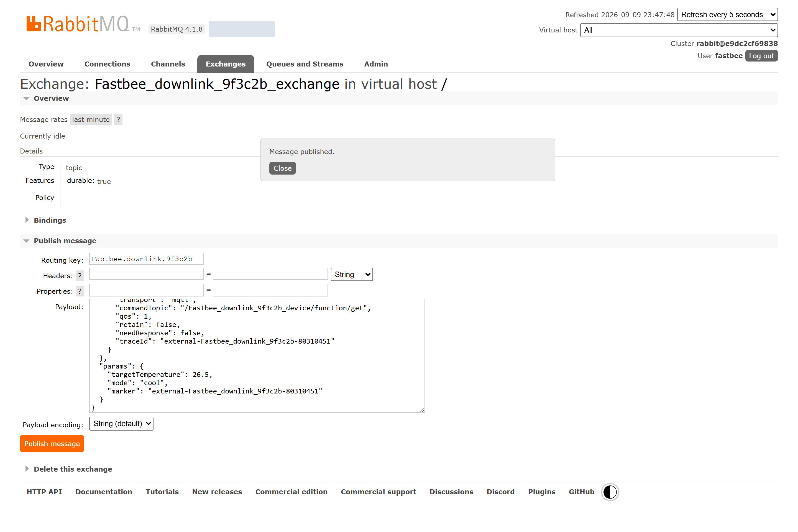Log out of fastbee user
The height and width of the screenshot is (532, 798).
point(761,56)
